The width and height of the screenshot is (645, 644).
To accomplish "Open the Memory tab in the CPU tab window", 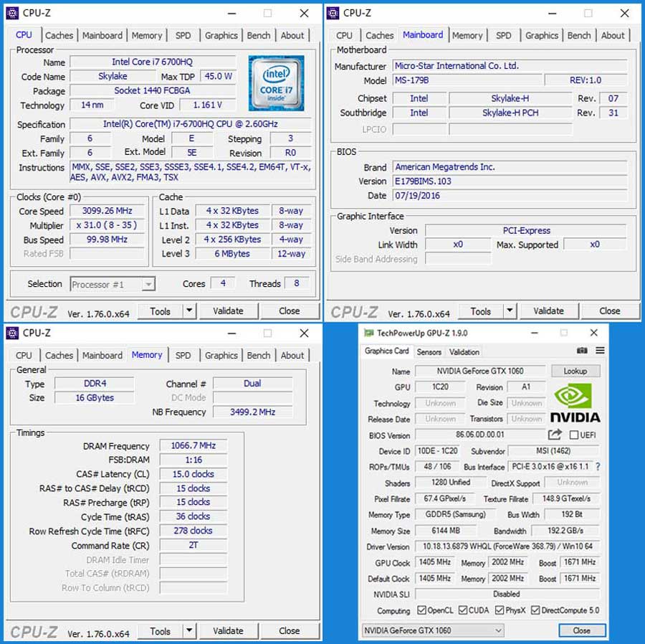I will click(147, 35).
